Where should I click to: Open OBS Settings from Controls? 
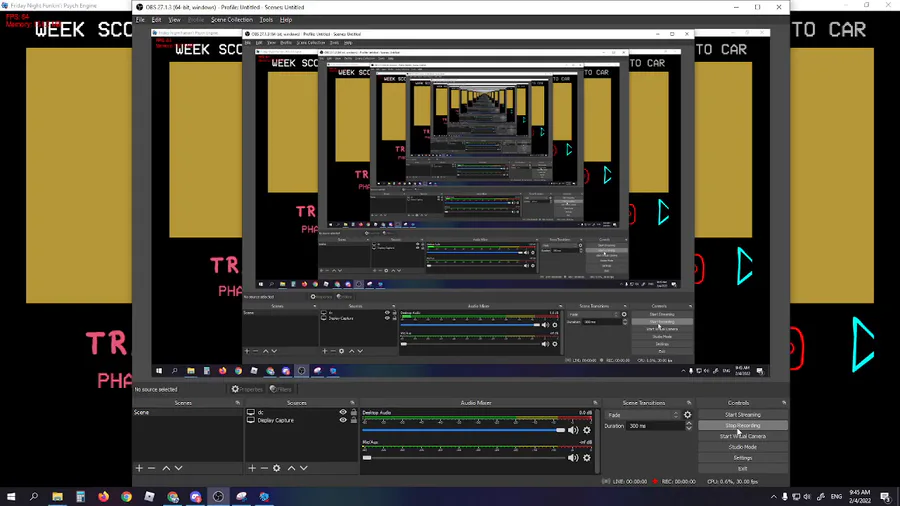[x=743, y=458]
